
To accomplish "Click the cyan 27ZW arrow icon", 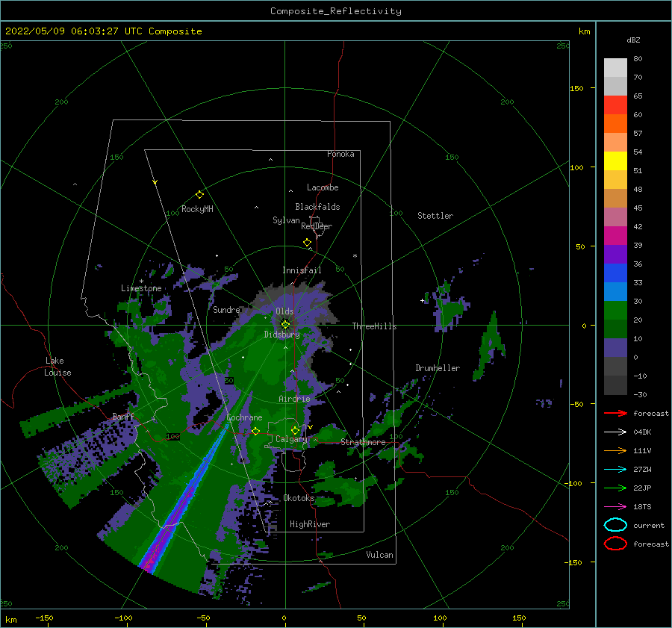I will click(x=615, y=469).
